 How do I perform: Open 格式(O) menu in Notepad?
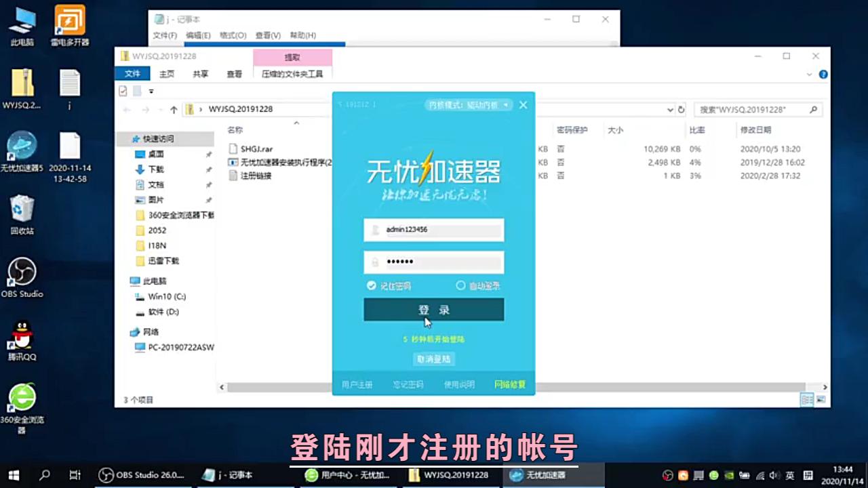(233, 35)
